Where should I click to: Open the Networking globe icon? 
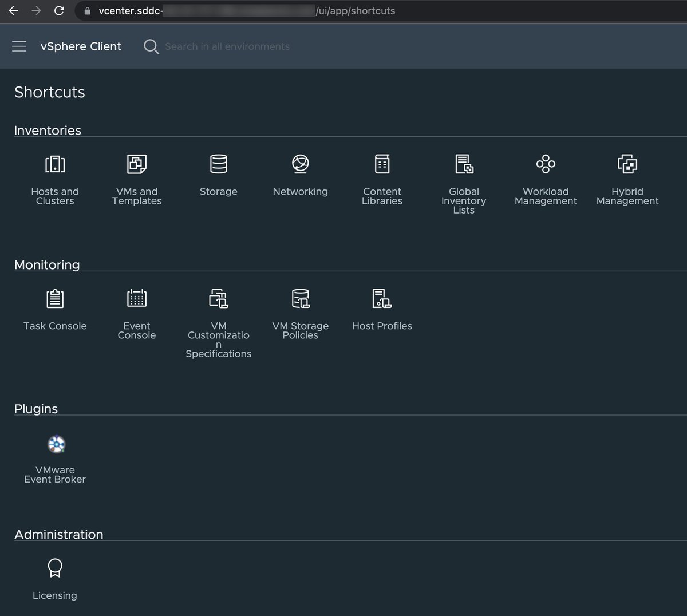tap(301, 164)
